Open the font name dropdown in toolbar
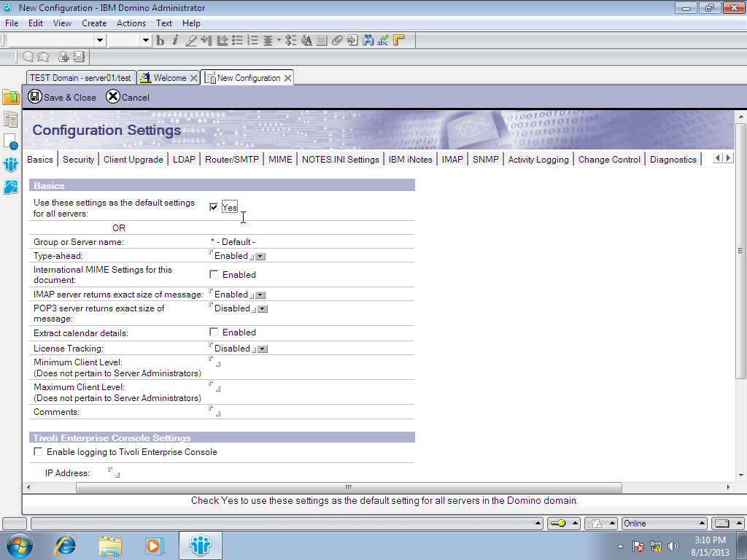This screenshot has width=747, height=560. pos(99,41)
